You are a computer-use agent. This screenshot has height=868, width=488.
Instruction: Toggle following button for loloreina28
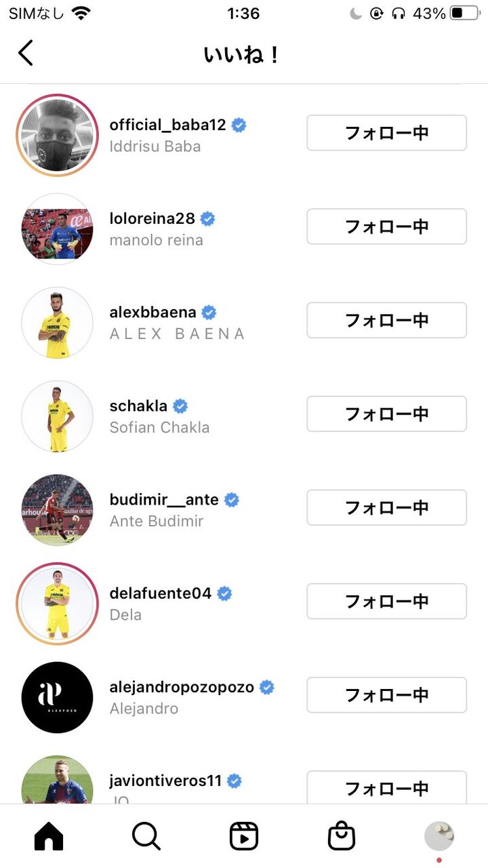tap(386, 226)
